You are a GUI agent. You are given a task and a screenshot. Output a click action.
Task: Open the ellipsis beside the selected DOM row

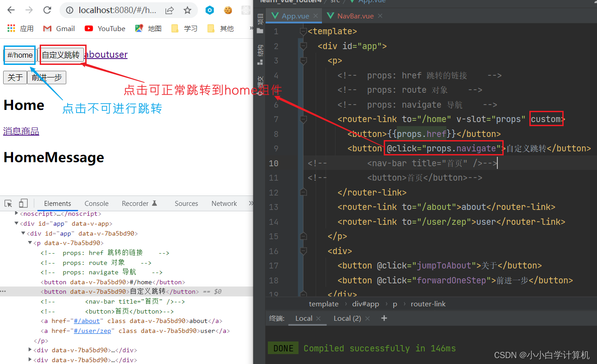(x=3, y=291)
